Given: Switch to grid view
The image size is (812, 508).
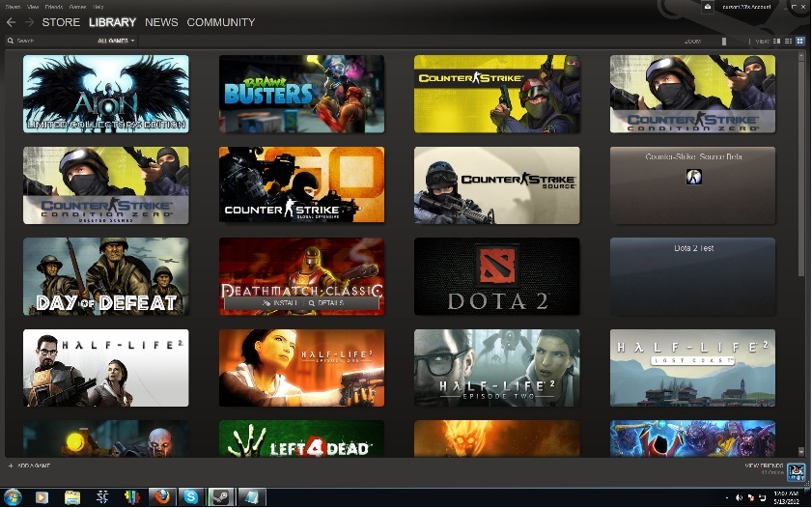Looking at the screenshot, I should click(x=800, y=41).
